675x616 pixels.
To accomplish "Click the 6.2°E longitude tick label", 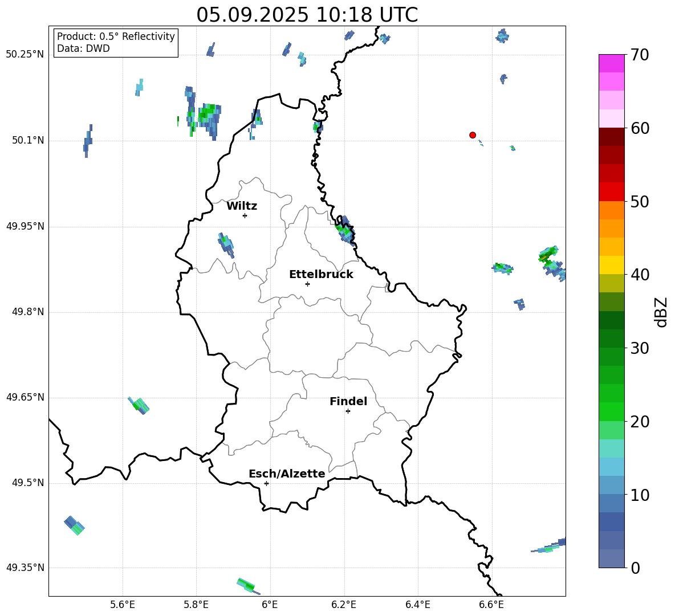I will [x=344, y=603].
